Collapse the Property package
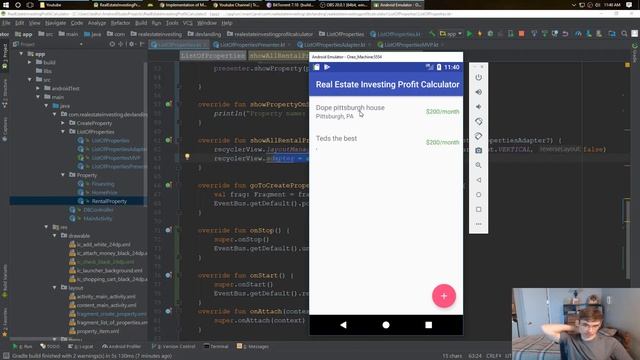 click(x=63, y=175)
